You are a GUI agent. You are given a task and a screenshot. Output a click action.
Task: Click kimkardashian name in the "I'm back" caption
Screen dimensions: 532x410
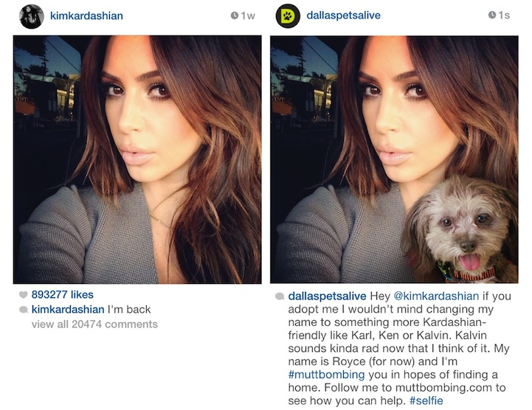(68, 309)
